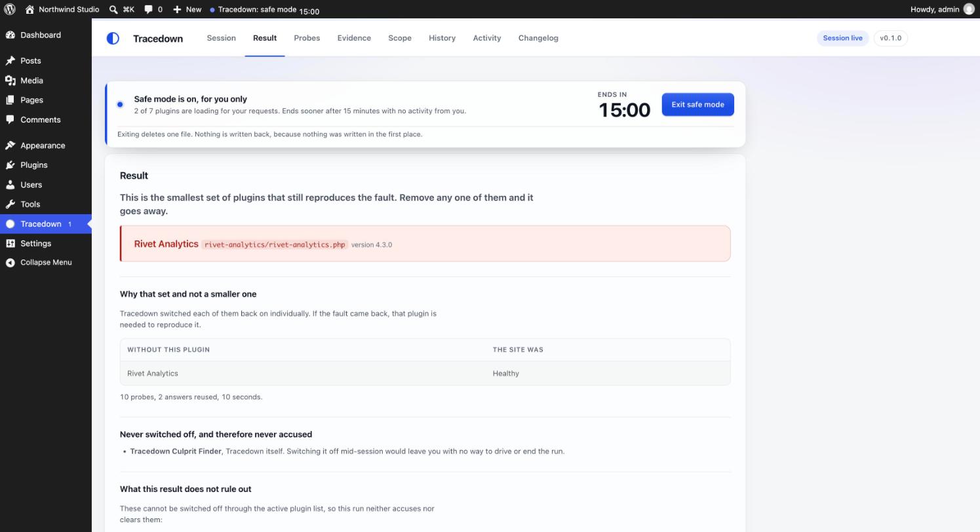Open Tracedown safe mode admin bar item
Screen dimensions: 980x532
point(265,10)
